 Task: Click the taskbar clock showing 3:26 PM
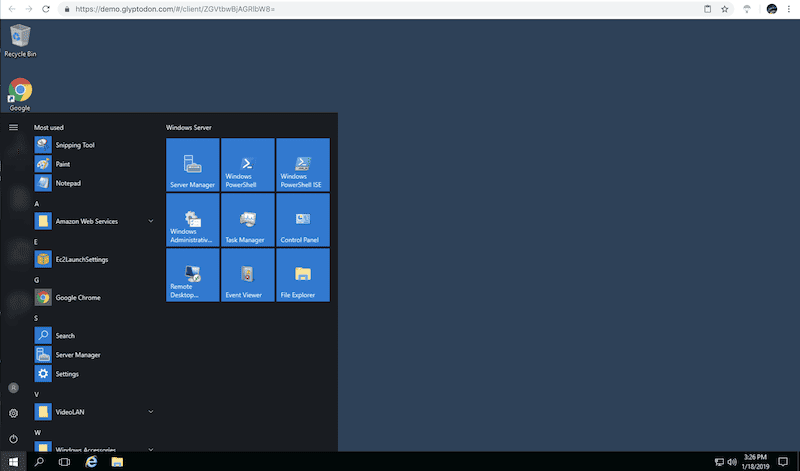click(755, 462)
